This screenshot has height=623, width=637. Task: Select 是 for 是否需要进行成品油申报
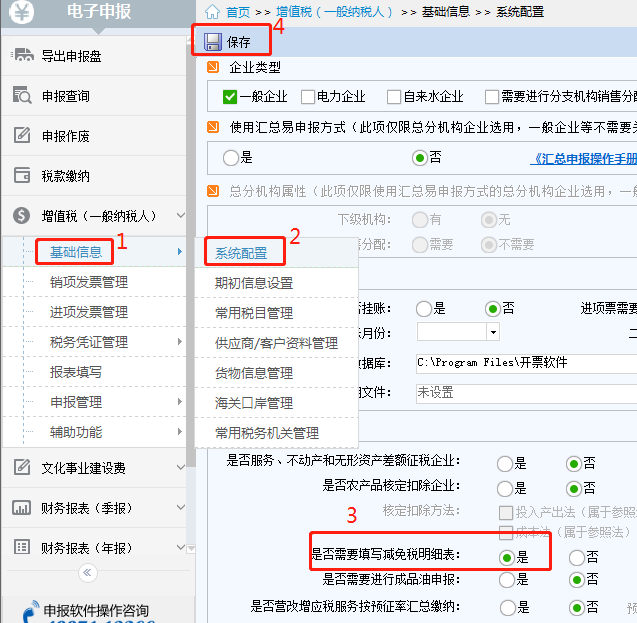tap(507, 580)
